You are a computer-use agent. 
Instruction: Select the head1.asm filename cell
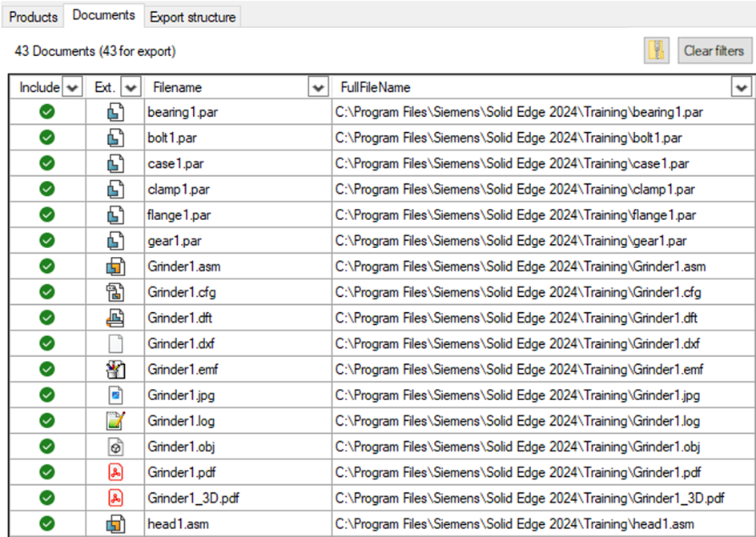238,524
